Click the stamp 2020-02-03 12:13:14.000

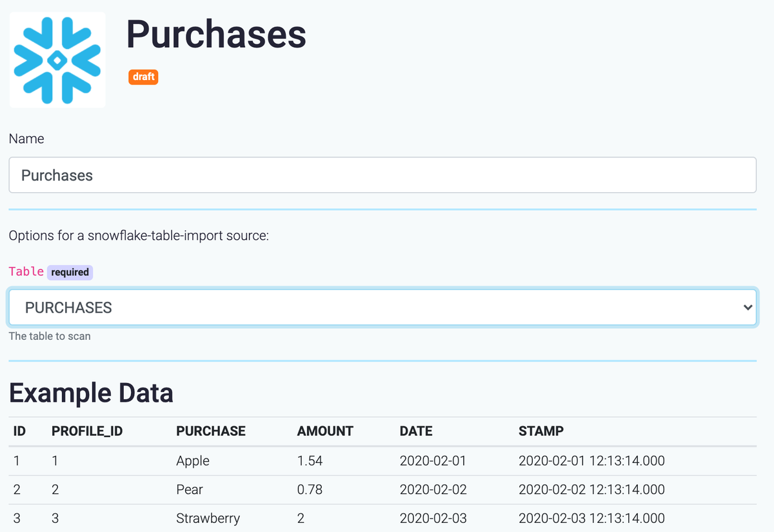pyautogui.click(x=591, y=518)
